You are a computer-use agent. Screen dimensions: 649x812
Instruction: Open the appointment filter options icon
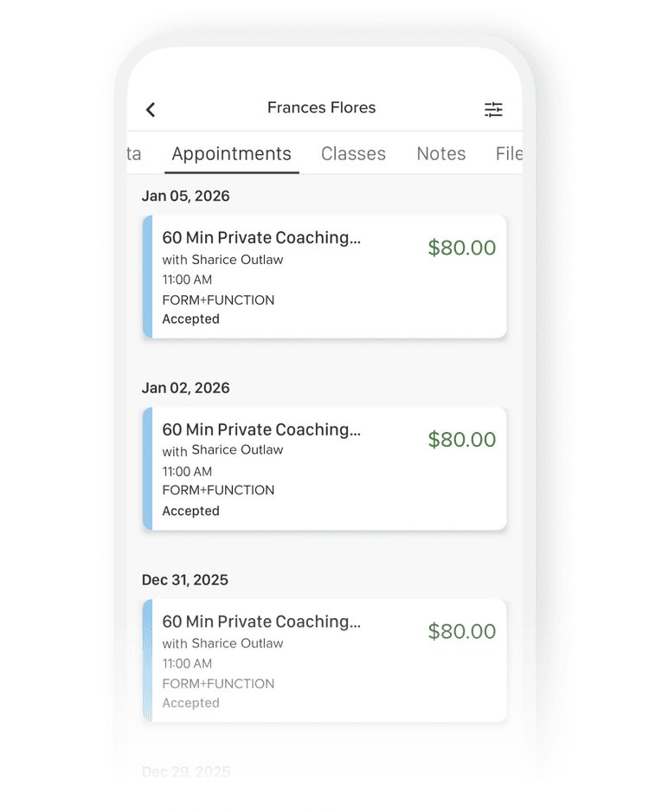[x=493, y=109]
